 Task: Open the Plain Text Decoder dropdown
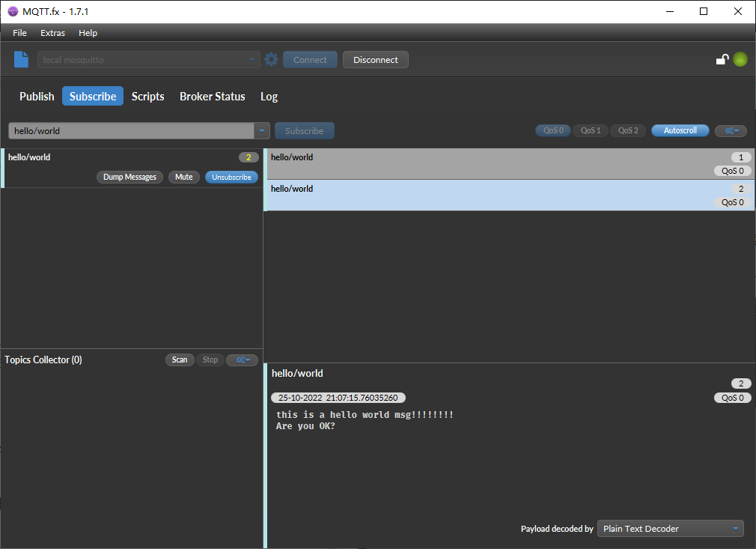pyautogui.click(x=671, y=529)
